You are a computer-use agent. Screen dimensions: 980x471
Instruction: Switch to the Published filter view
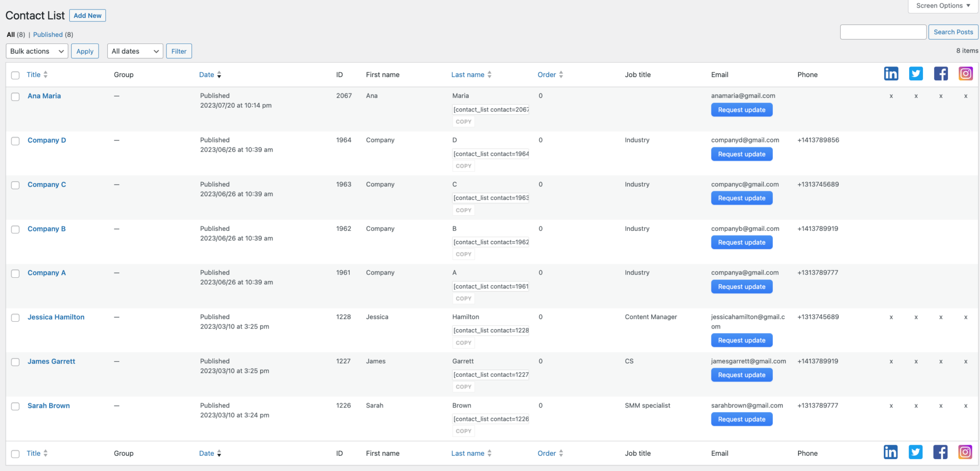click(48, 34)
